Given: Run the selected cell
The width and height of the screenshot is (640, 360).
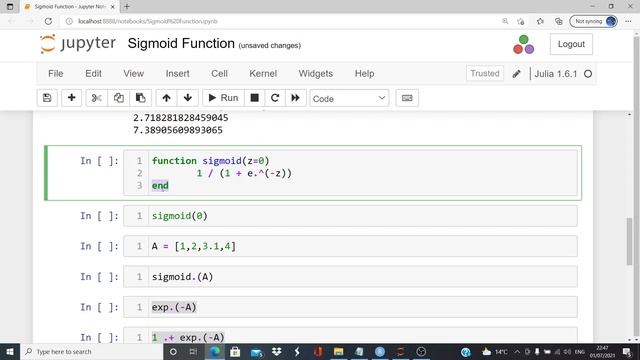Looking at the screenshot, I should tap(223, 98).
